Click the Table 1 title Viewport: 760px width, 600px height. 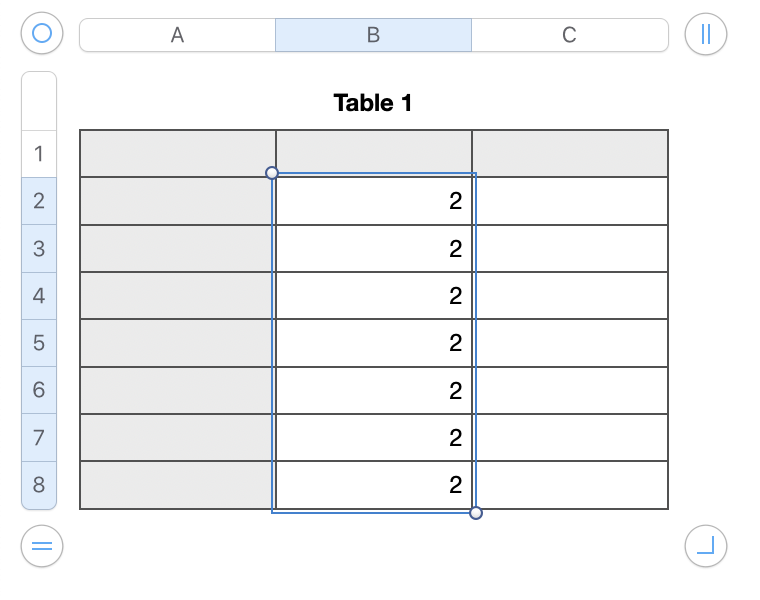pyautogui.click(x=373, y=103)
